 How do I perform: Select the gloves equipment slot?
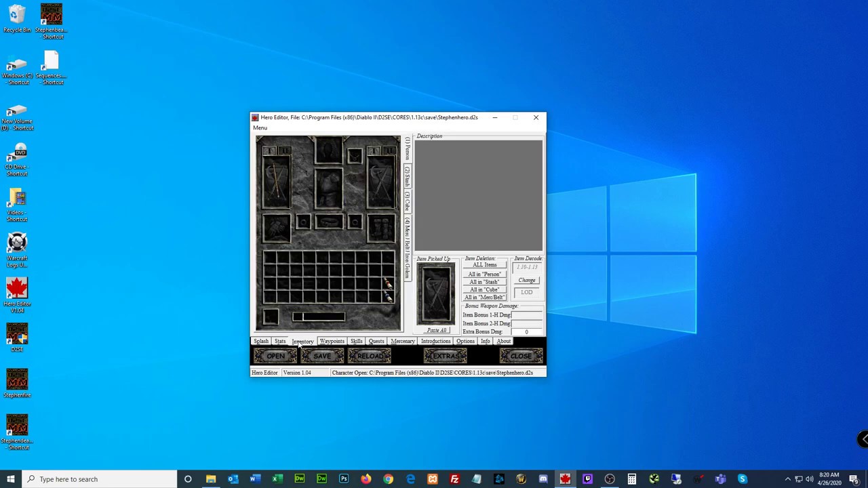[x=276, y=229]
